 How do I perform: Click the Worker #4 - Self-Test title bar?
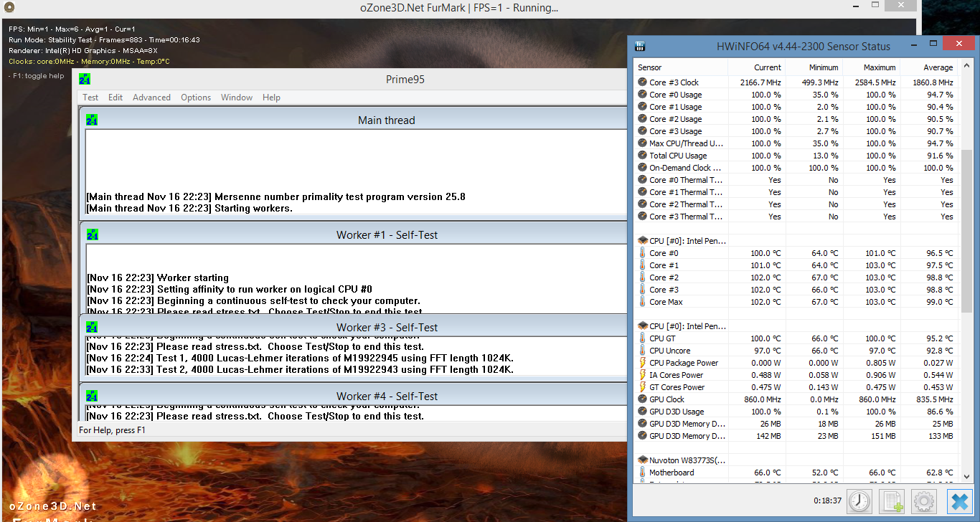[352, 396]
